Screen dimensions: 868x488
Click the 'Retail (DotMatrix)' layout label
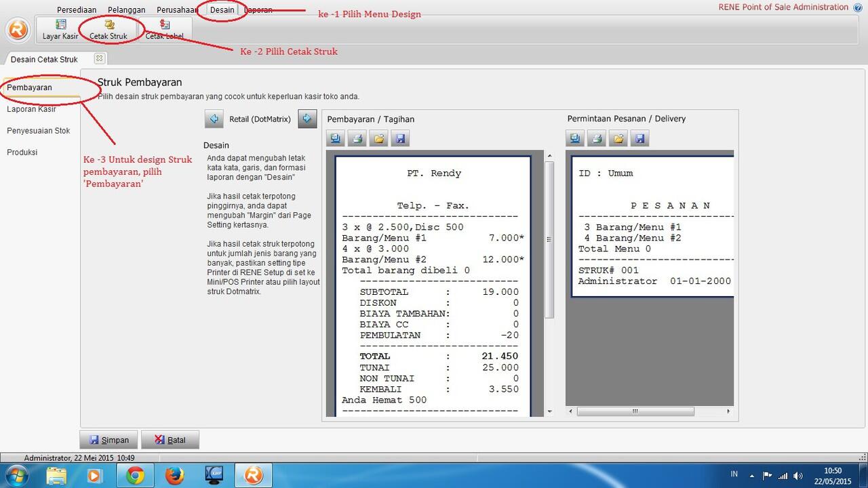pos(260,119)
